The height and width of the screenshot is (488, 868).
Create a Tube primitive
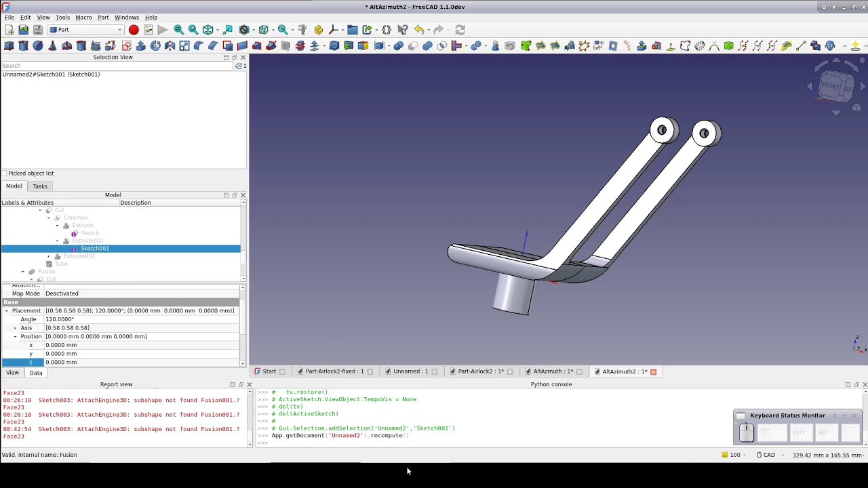tap(81, 46)
